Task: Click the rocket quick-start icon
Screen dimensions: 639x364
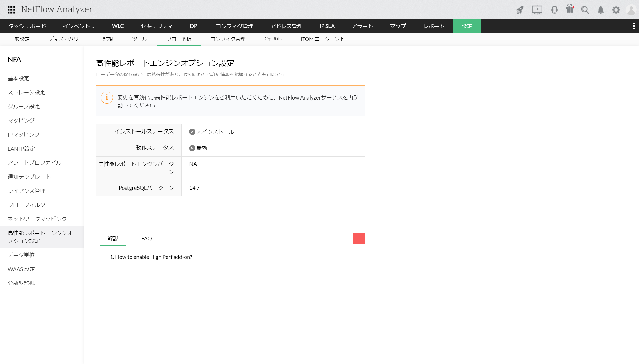Action: 520,10
